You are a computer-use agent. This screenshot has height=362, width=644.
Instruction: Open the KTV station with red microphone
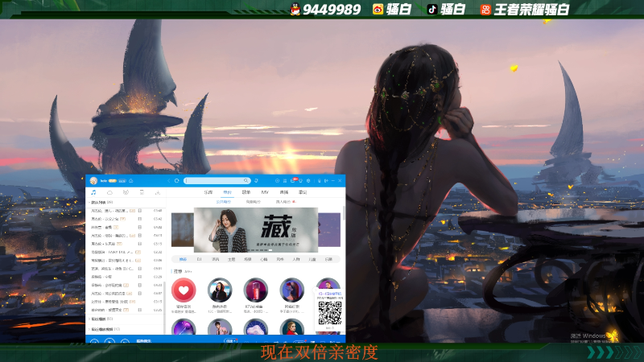(x=255, y=290)
